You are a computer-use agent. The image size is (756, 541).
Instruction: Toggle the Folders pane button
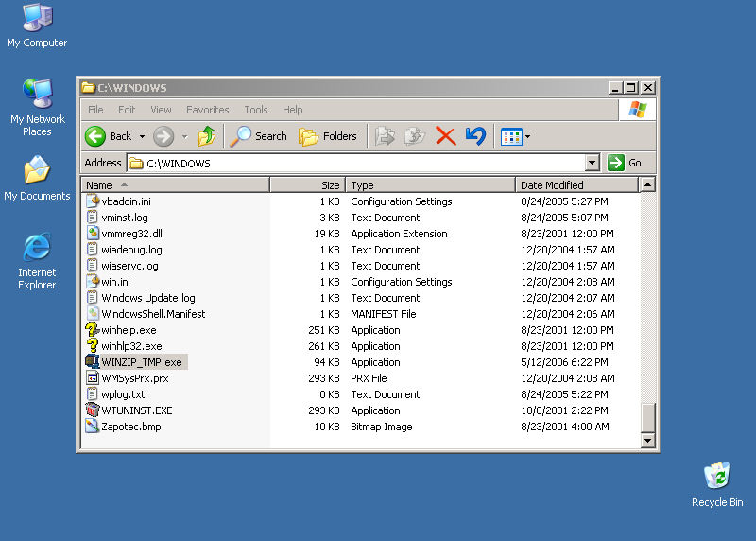[x=328, y=136]
